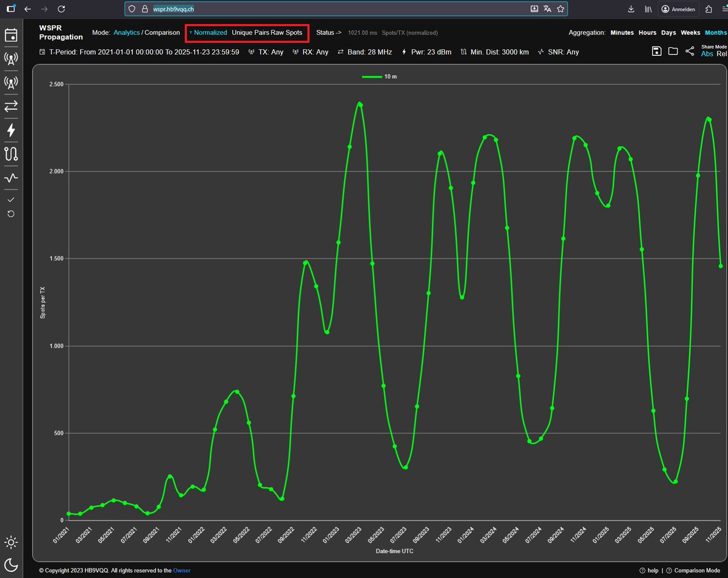The width and height of the screenshot is (728, 578).
Task: Open the calendar icon in the left sidebar
Action: 11,35
